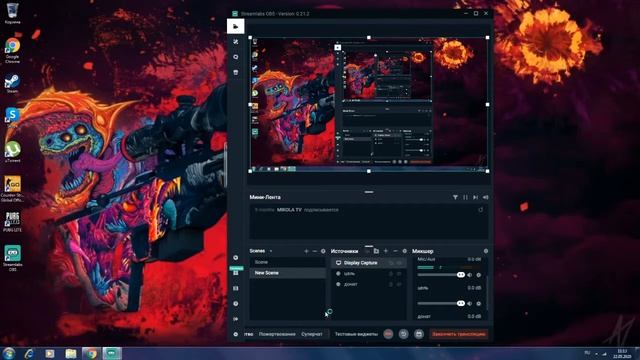The height and width of the screenshot is (360, 640).
Task: Open Mixer panel settings gear
Action: point(486,251)
